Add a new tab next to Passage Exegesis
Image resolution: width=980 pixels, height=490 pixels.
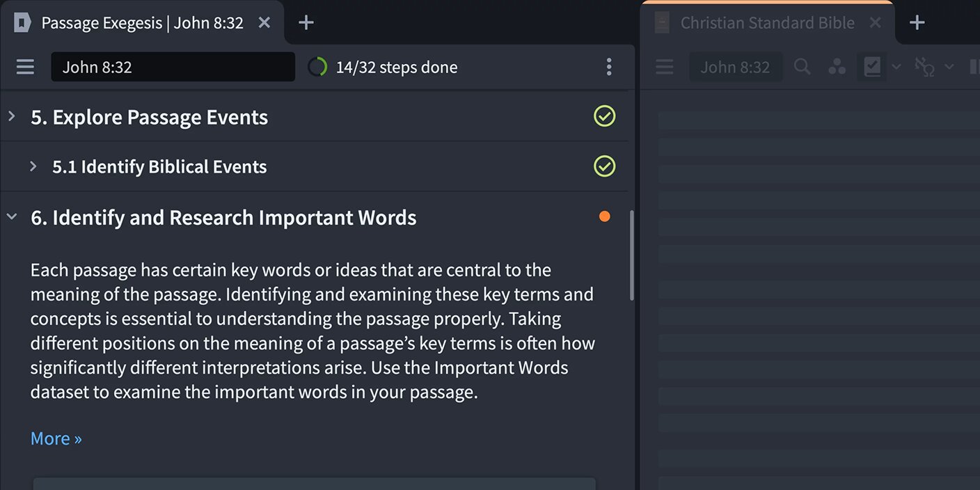(x=306, y=23)
